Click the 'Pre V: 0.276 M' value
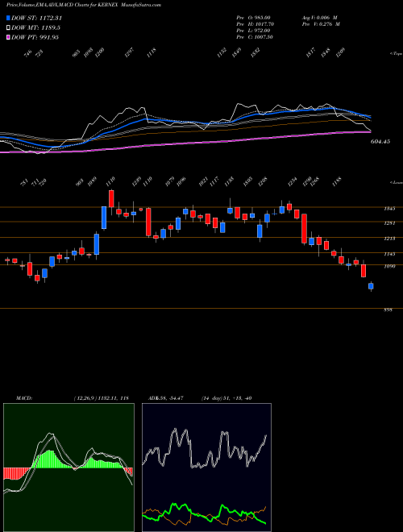403x532 pixels. (x=321, y=24)
